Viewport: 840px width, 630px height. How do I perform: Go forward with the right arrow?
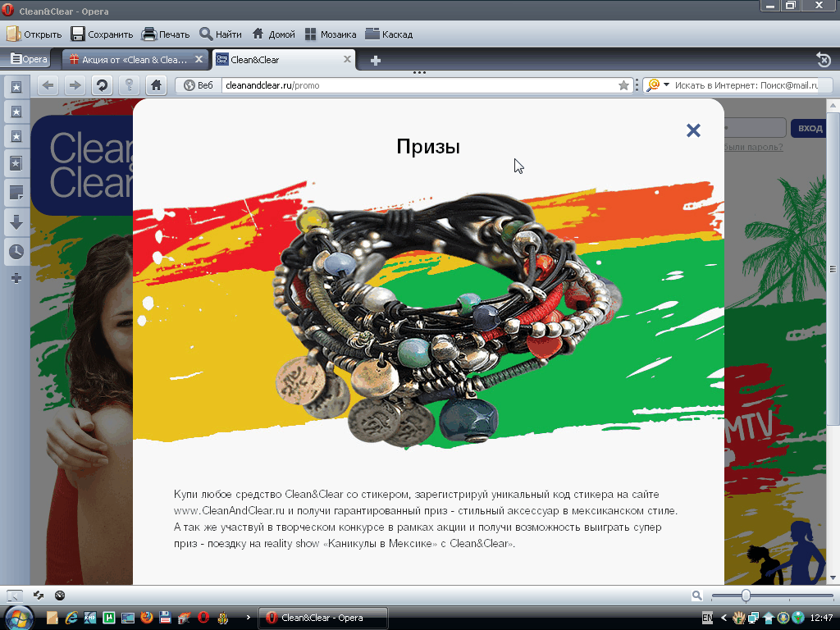click(x=75, y=85)
